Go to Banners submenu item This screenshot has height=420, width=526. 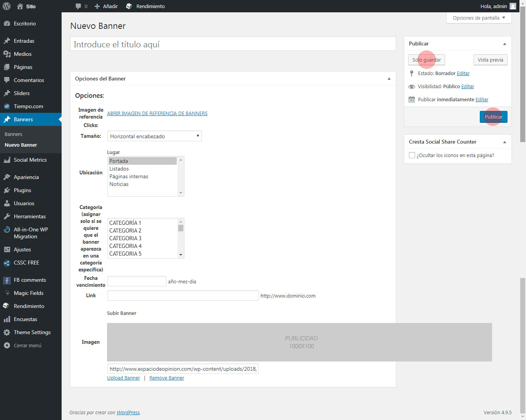click(13, 134)
